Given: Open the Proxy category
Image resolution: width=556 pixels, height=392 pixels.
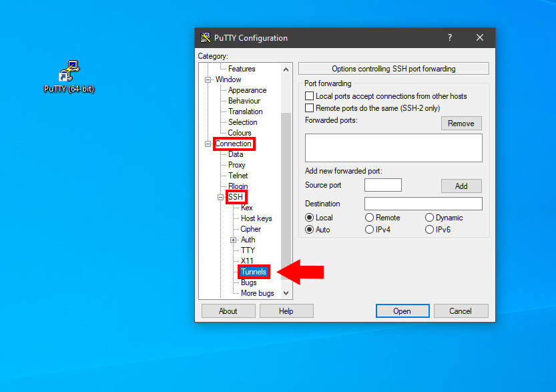Looking at the screenshot, I should point(236,165).
